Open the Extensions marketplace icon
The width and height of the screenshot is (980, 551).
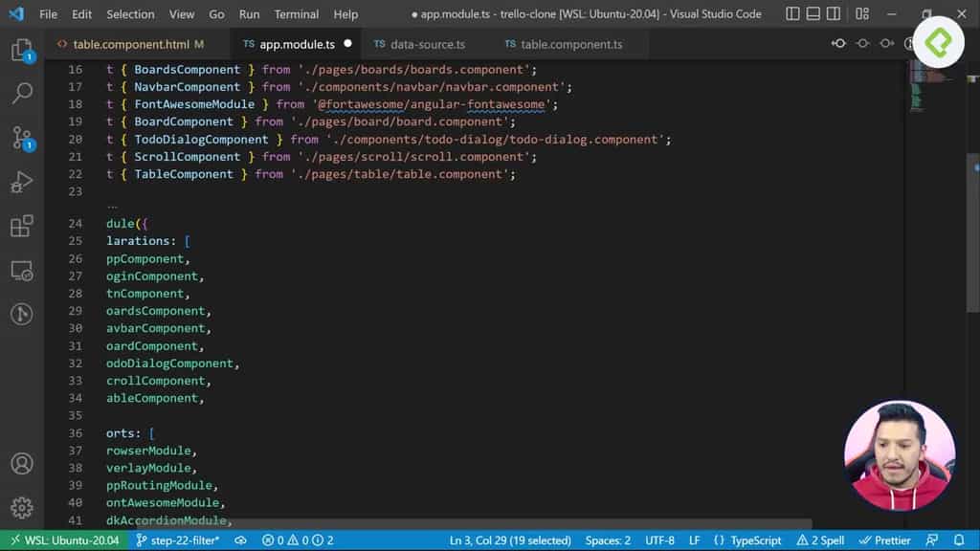pyautogui.click(x=21, y=225)
